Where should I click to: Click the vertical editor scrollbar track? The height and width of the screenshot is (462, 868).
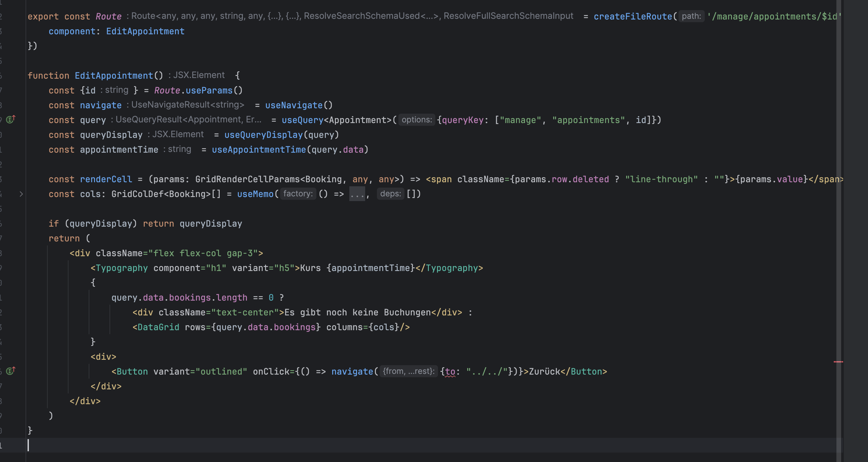839,231
